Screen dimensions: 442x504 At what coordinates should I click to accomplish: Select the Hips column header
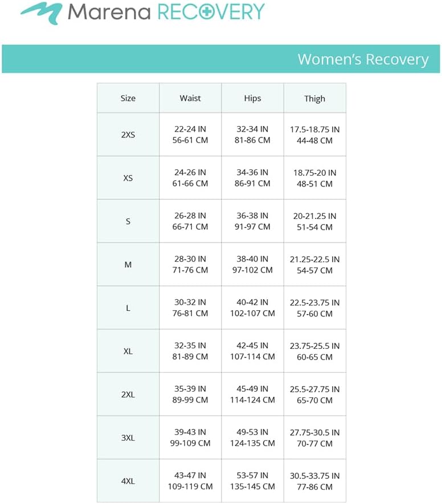point(252,98)
